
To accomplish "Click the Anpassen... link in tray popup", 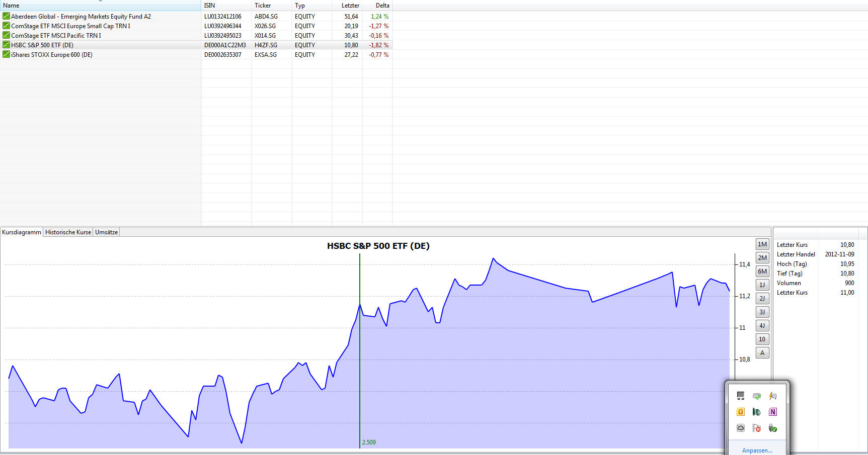I will 757,450.
